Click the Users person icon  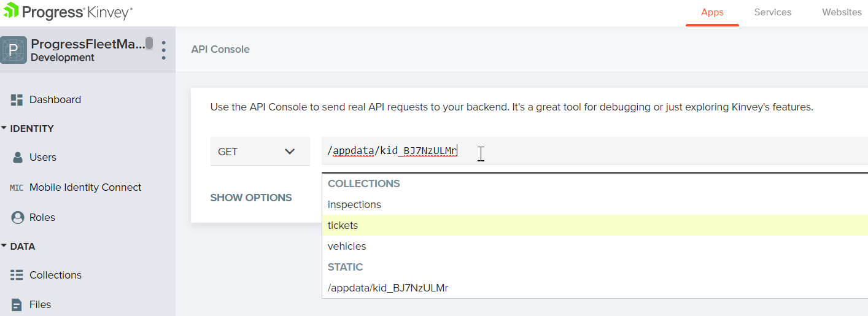(17, 158)
